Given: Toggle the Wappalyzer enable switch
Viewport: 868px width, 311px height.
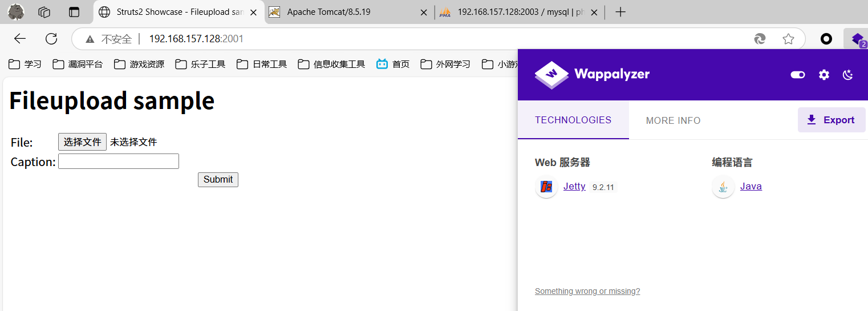Looking at the screenshot, I should 798,75.
